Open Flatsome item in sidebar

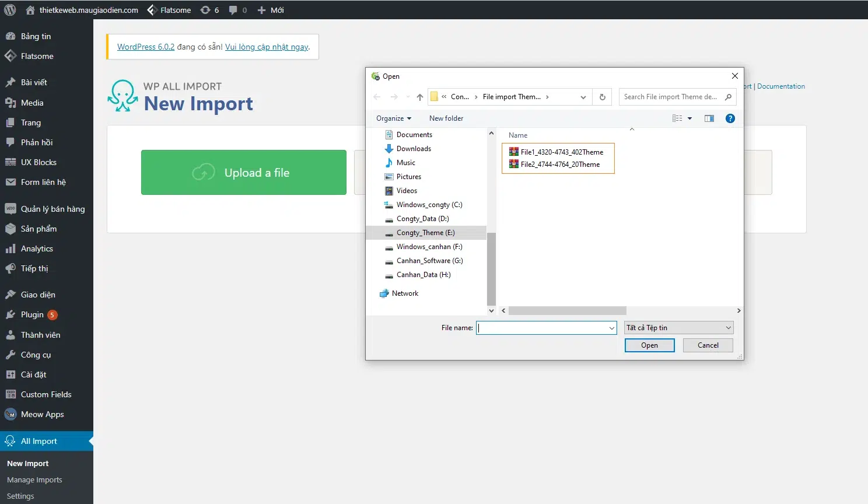[x=47, y=56]
